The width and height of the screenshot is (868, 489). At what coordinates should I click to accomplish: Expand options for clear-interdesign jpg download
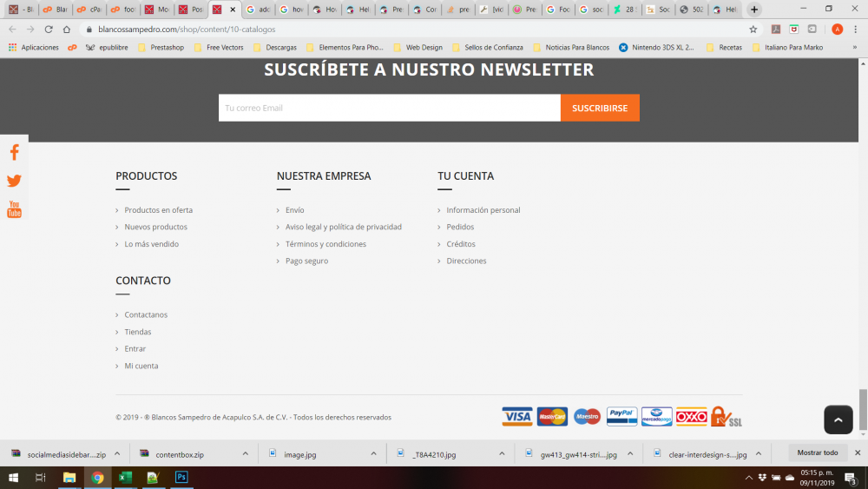tap(759, 453)
